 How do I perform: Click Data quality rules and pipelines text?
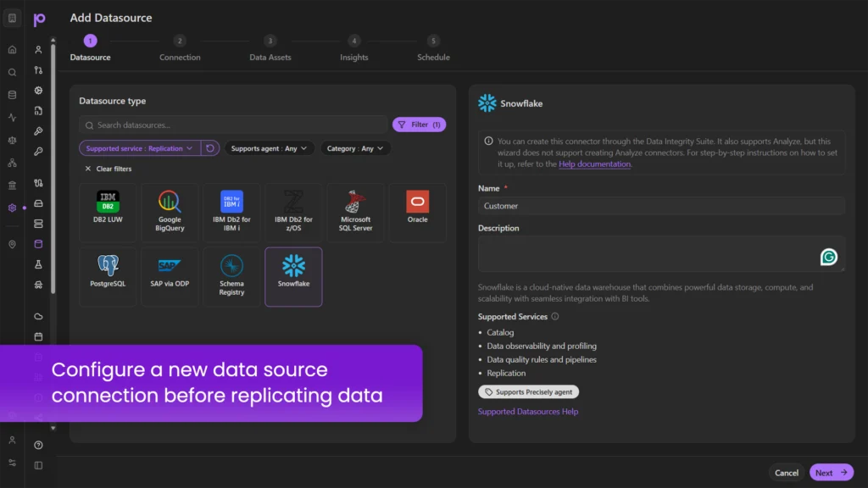542,359
